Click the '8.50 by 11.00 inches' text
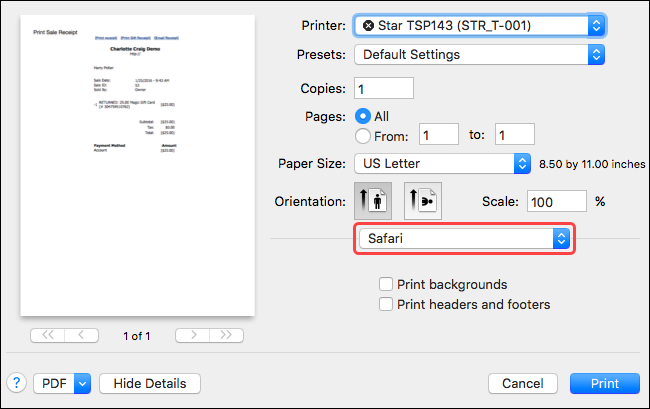The height and width of the screenshot is (409, 650). [x=592, y=164]
